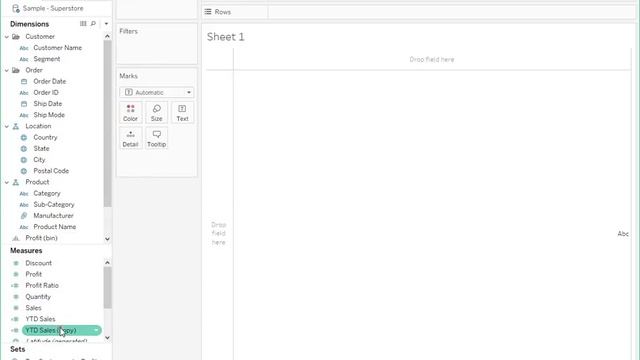Open the Dimensions pane dropdown menu arrow
This screenshot has width=640, height=360.
point(106,24)
